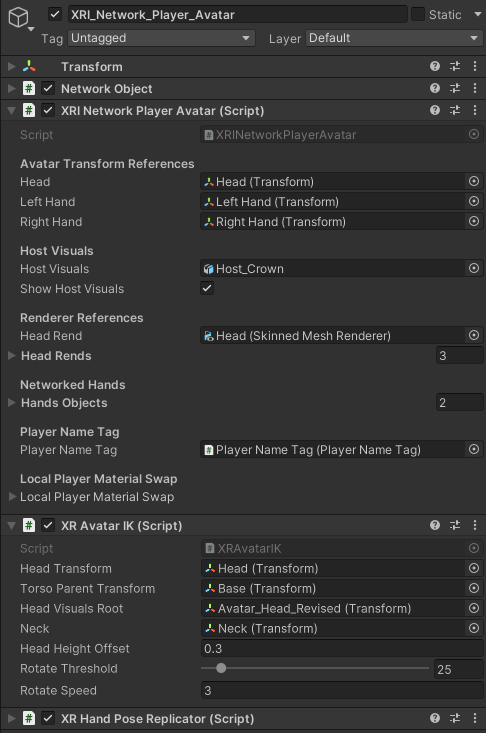486x733 pixels.
Task: Open Transform component help icon
Action: [x=435, y=66]
